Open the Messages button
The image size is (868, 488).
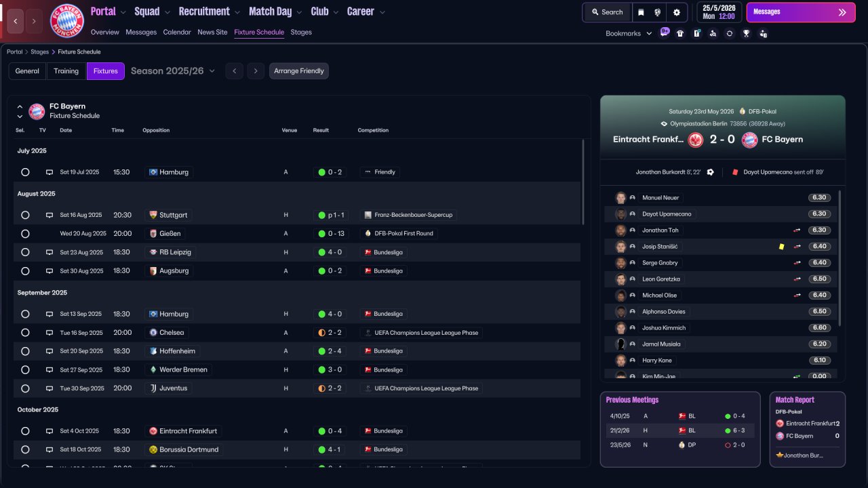[801, 12]
